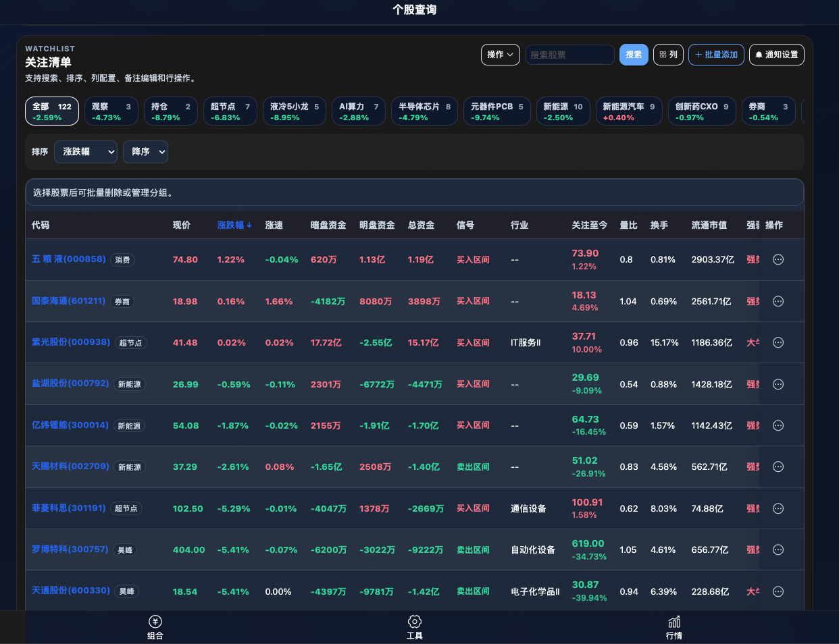Open stock link 天赐材料(002709)
Viewport: 839px width, 644px height.
pyautogui.click(x=70, y=466)
